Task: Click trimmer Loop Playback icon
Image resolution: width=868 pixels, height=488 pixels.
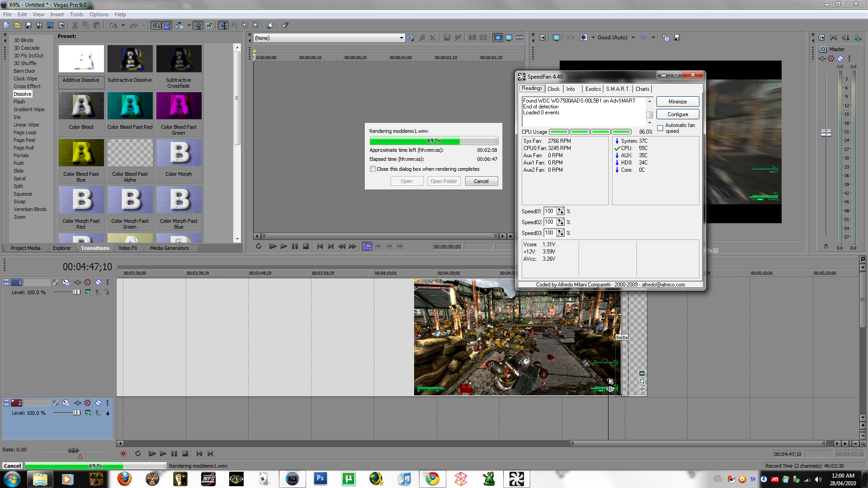Action: (259, 246)
